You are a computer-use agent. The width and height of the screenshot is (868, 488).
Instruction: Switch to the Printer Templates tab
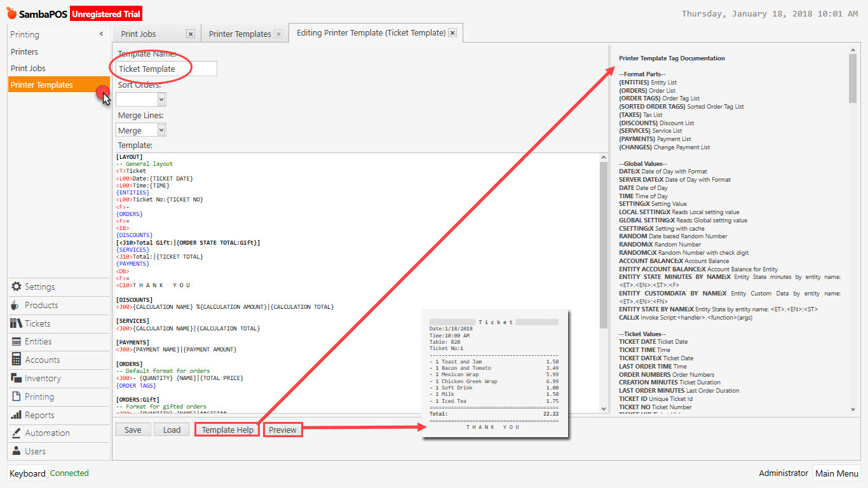[x=240, y=34]
